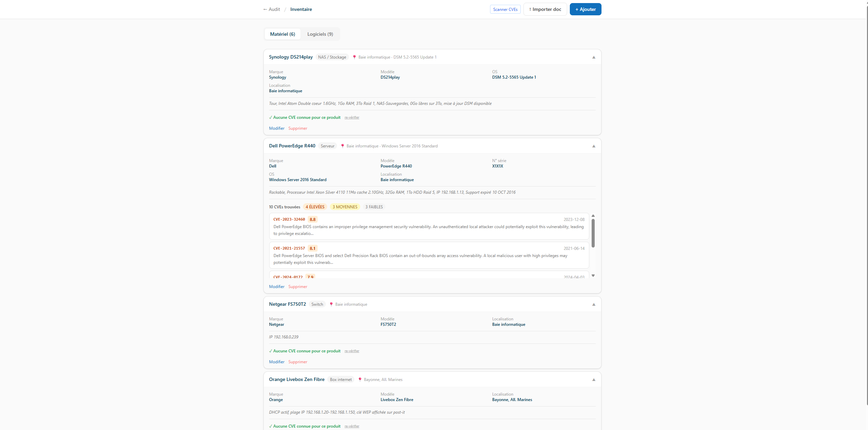
Task: Click the 8.1 severity score badge
Action: [313, 249]
